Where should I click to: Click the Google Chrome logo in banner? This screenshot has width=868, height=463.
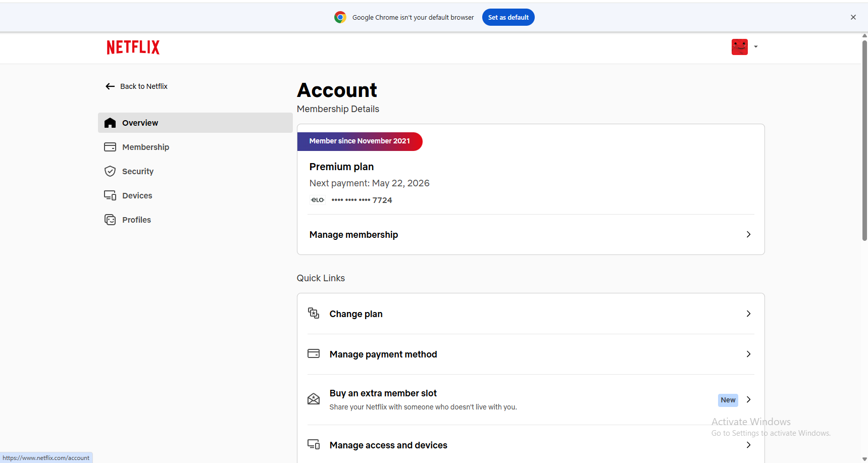(340, 17)
